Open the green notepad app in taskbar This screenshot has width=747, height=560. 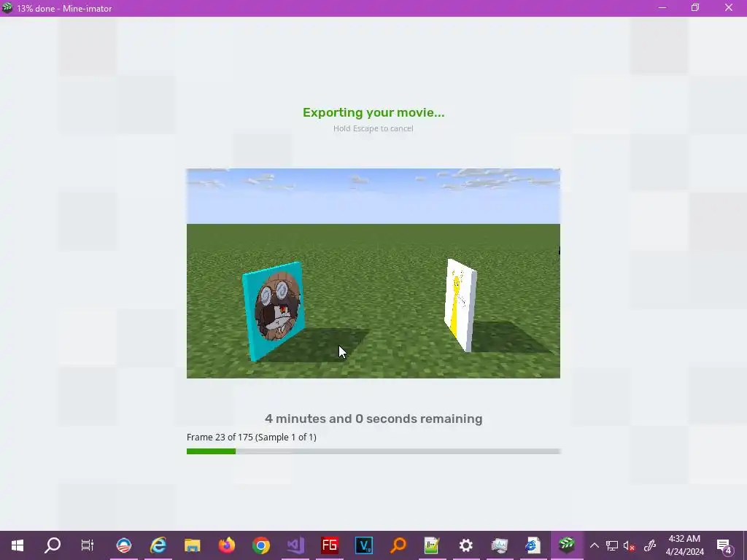432,545
